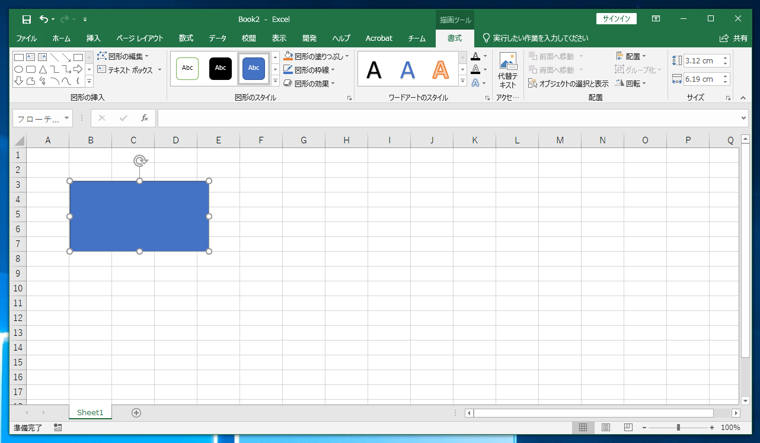Open 図形の塗りつぶし fill options

click(x=316, y=56)
